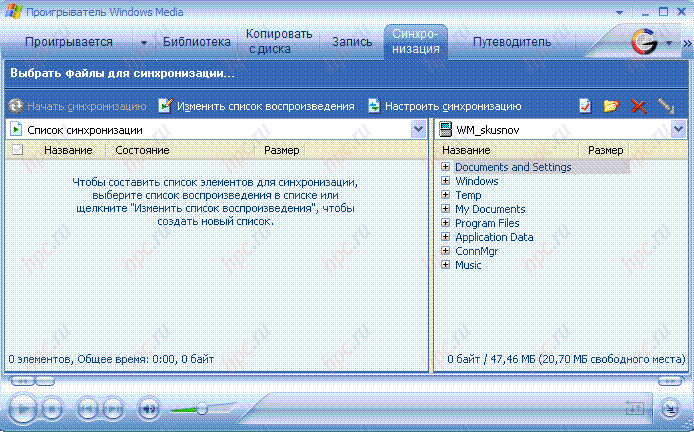The image size is (694, 432).
Task: Expand the Documents and Settings folder
Action: click(446, 167)
